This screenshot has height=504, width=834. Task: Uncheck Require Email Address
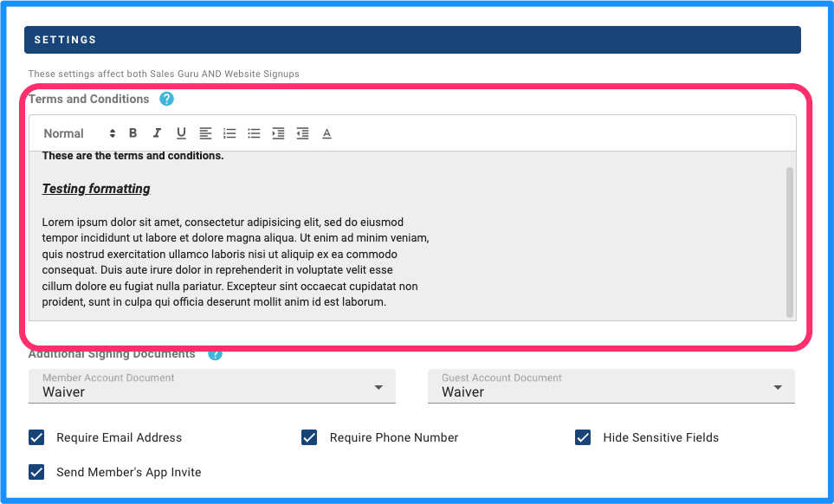coord(36,437)
